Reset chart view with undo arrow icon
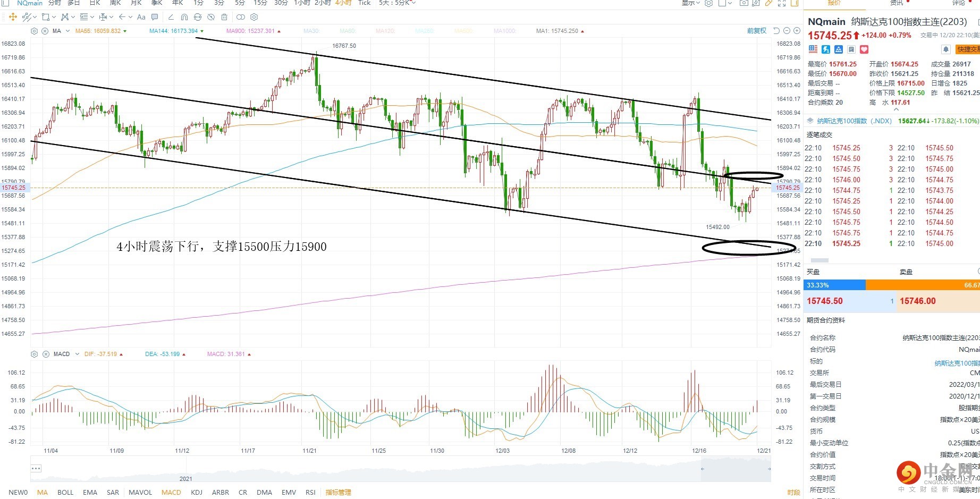 (776, 31)
